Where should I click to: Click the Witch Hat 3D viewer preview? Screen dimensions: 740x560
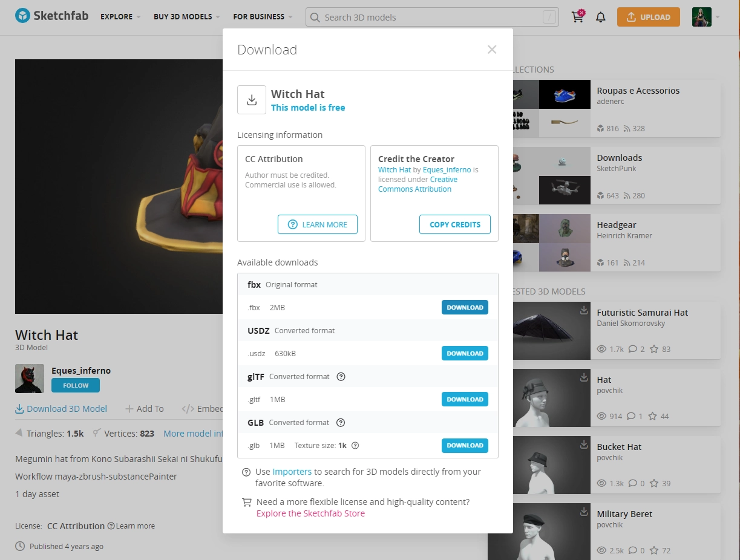point(119,186)
